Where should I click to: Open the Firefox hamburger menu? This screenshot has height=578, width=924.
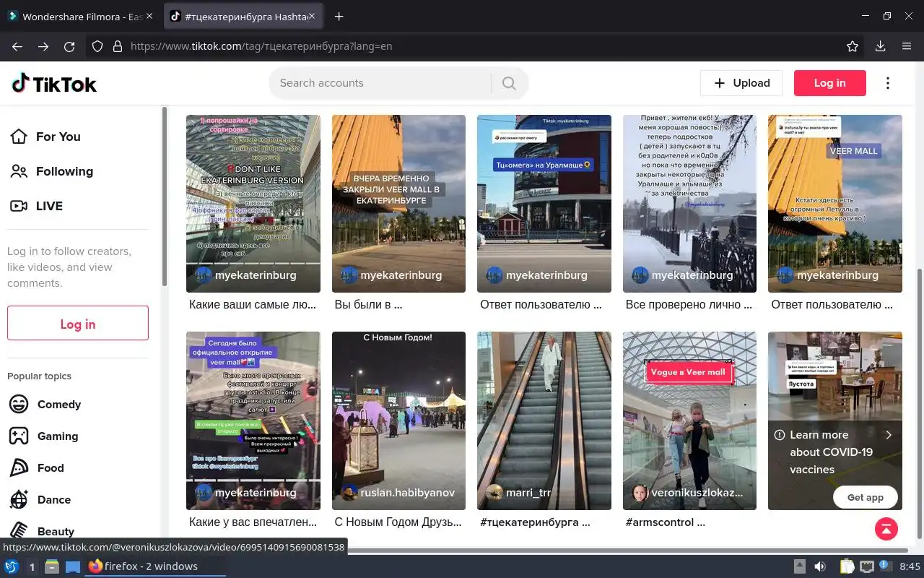(x=907, y=46)
